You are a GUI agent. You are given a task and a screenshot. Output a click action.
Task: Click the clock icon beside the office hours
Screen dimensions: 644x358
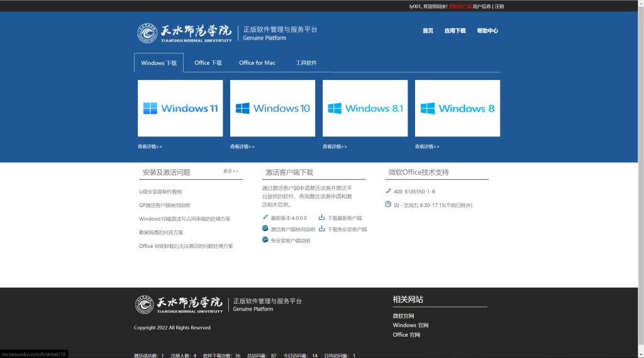[x=388, y=204]
